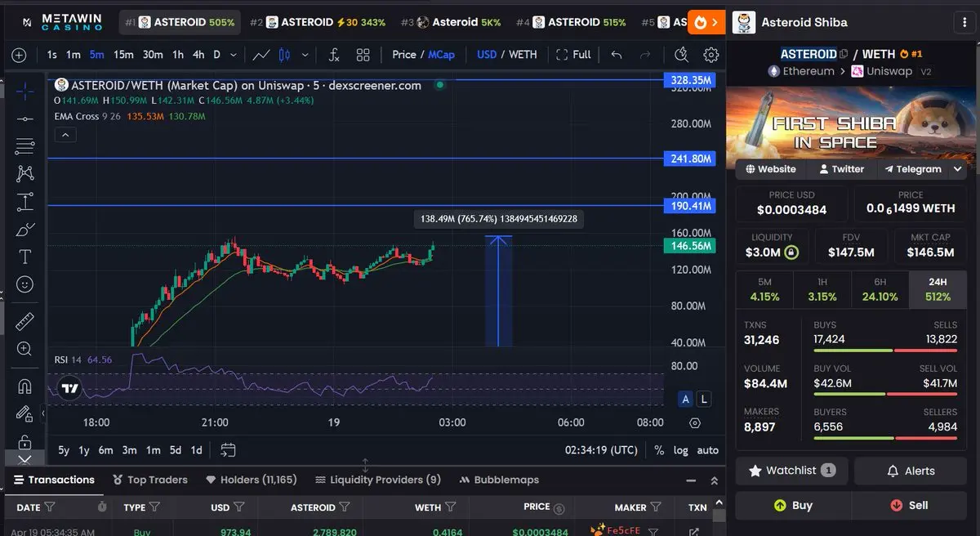Toggle log scale mode
Screen dimensions: 980x536
(x=680, y=450)
